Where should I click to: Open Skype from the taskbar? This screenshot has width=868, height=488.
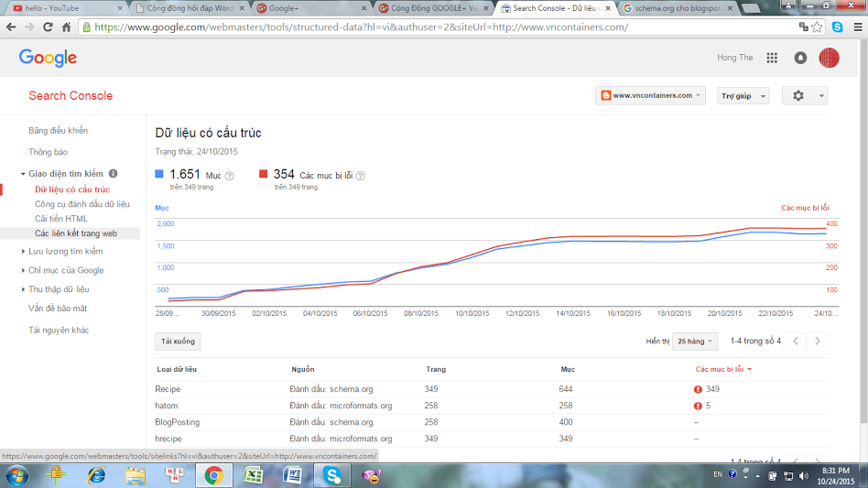tap(332, 476)
